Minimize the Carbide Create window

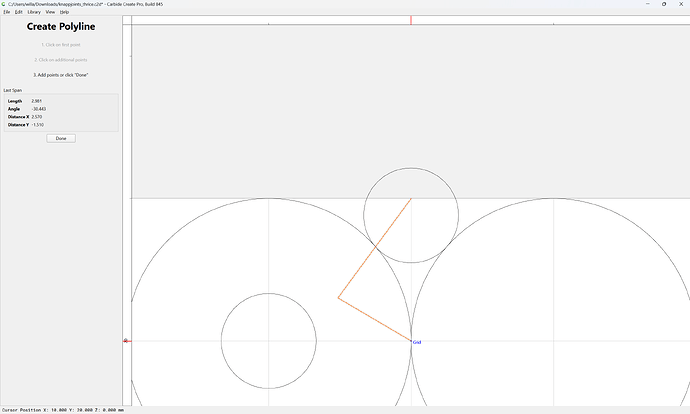647,4
